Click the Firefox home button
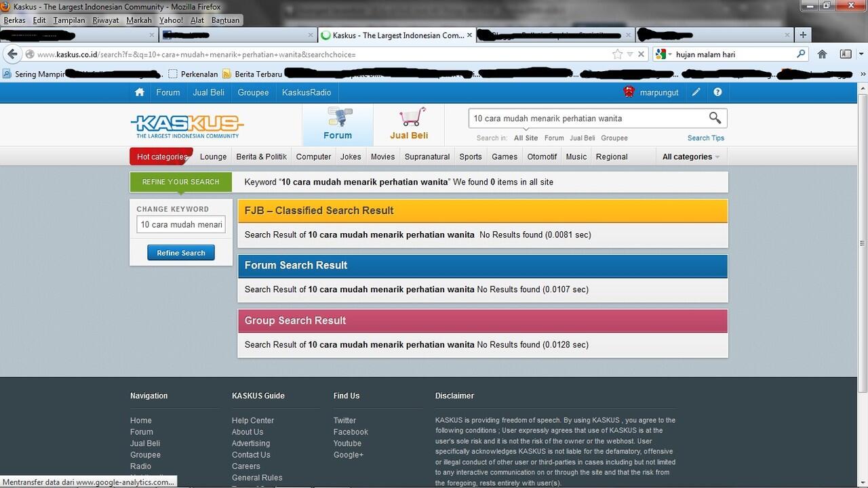The width and height of the screenshot is (868, 488). 822,54
